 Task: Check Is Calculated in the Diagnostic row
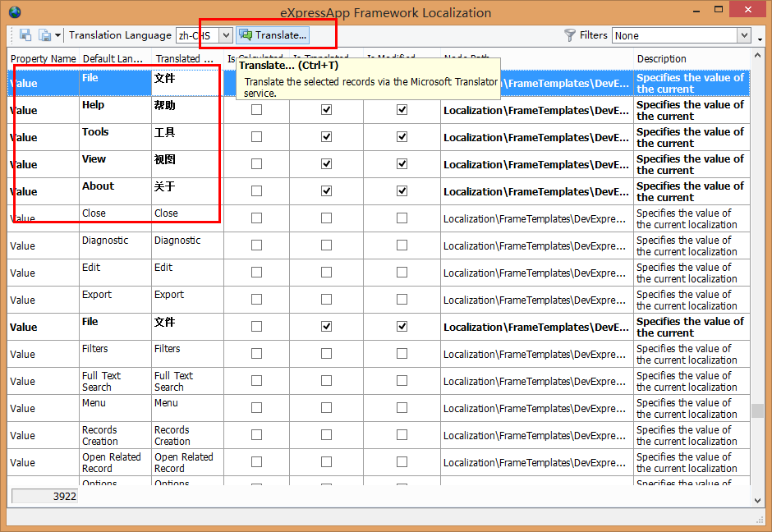click(x=256, y=245)
